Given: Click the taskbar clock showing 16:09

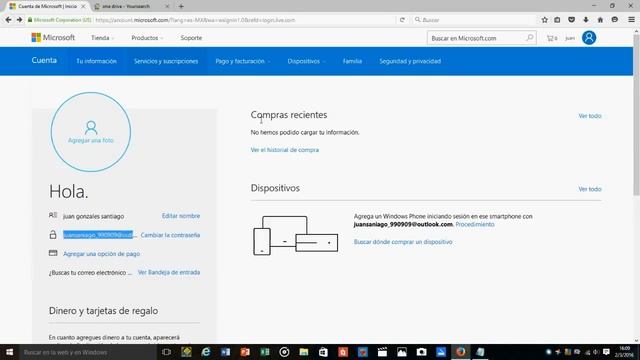Looking at the screenshot, I should coord(624,352).
